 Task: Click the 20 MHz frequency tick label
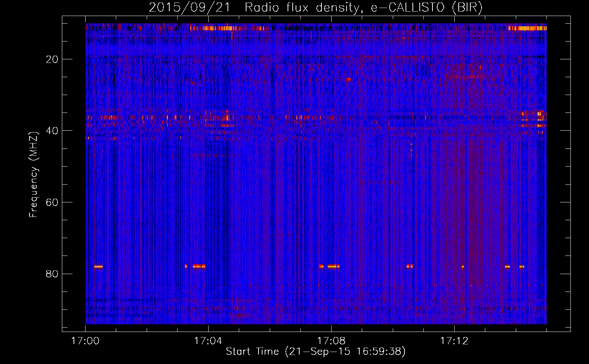tap(52, 59)
